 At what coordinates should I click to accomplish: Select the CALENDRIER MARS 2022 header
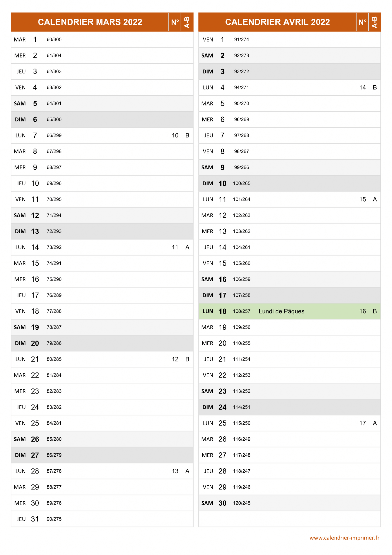(90, 22)
